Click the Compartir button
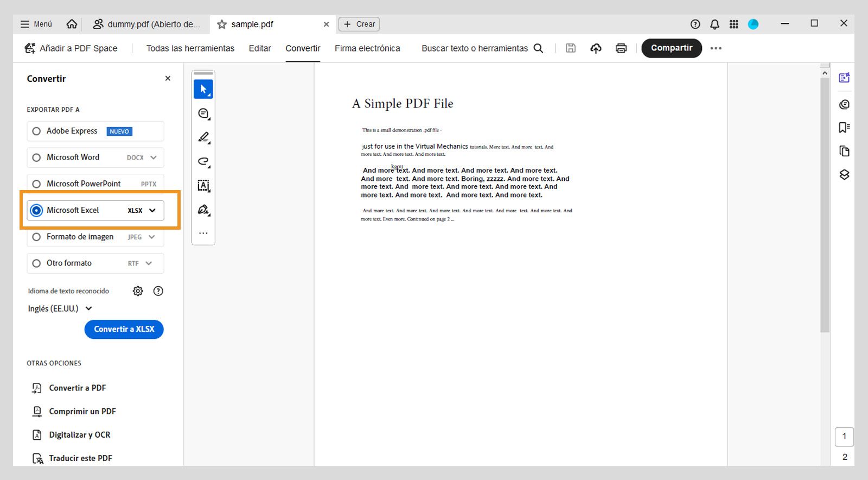The height and width of the screenshot is (480, 868). pyautogui.click(x=672, y=48)
